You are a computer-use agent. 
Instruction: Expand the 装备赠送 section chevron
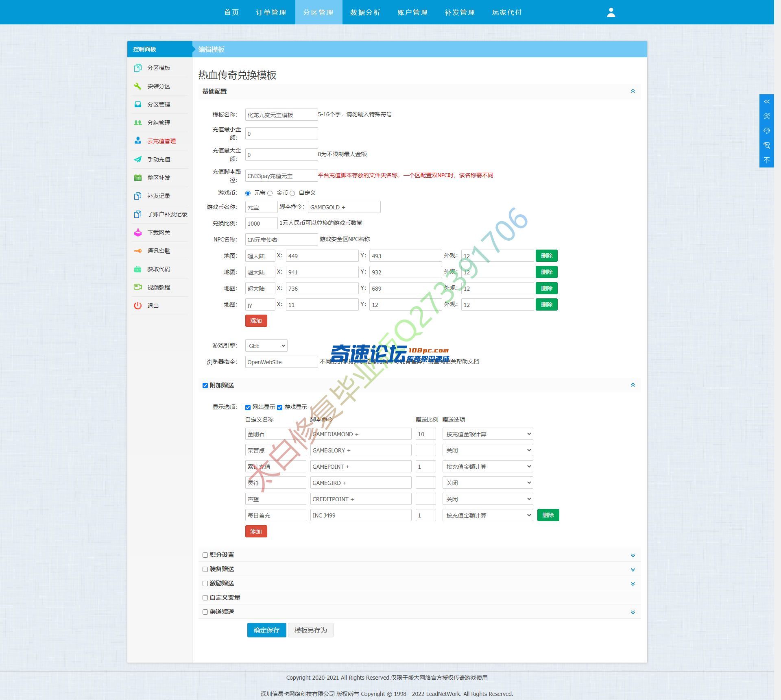pyautogui.click(x=633, y=570)
